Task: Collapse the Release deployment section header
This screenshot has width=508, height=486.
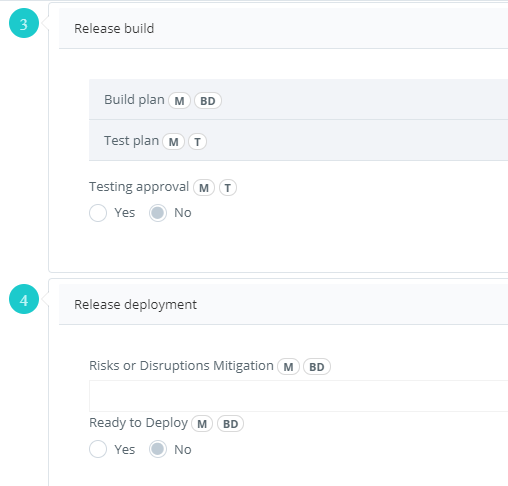Action: tap(283, 304)
